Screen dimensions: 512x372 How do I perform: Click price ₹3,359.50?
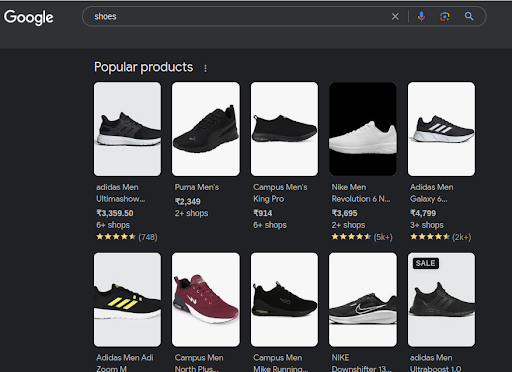tap(115, 213)
